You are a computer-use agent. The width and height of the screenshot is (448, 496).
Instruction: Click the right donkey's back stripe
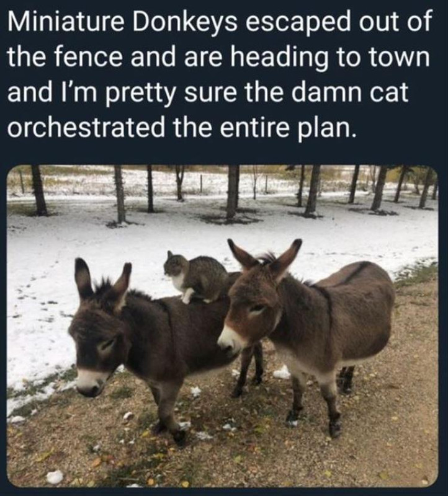(x=354, y=273)
